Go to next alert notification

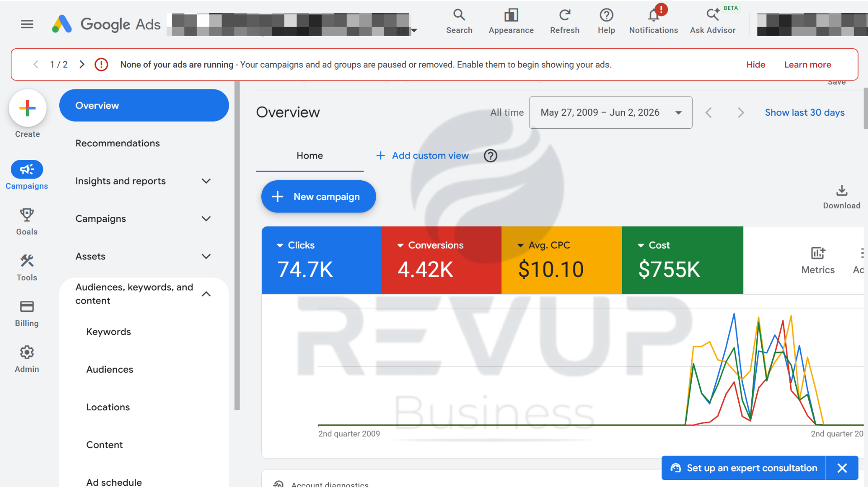click(x=81, y=64)
